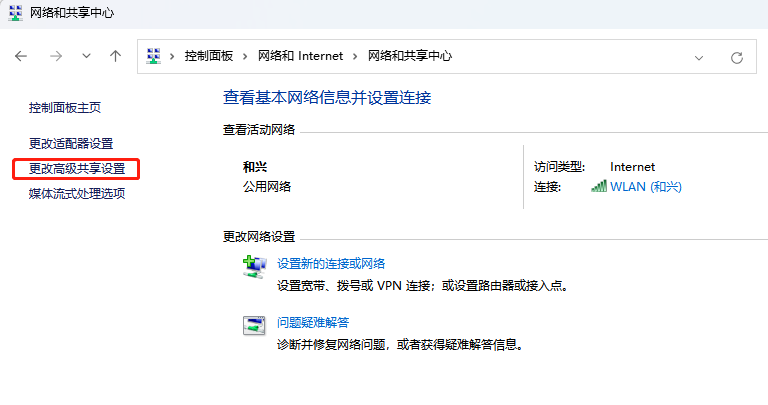768x405 pixels.
Task: Open 更改高级共享设置 link
Action: (x=77, y=169)
